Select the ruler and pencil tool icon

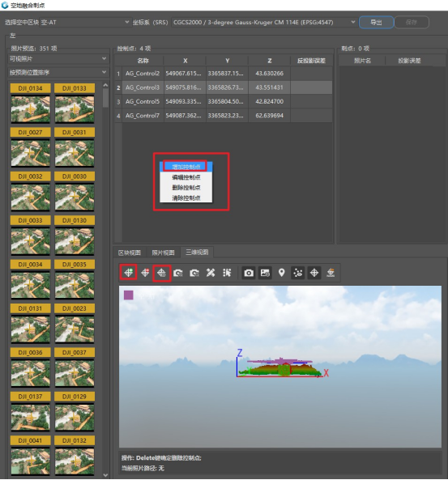coord(211,273)
